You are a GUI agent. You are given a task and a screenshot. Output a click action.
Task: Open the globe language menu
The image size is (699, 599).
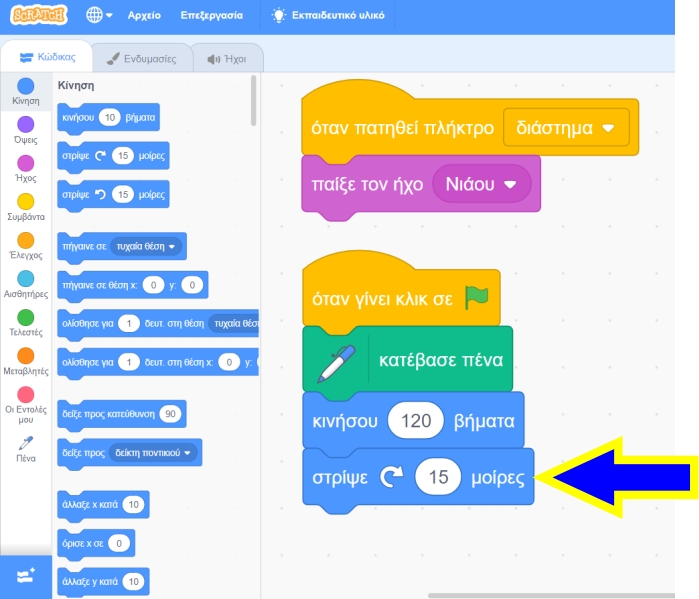point(99,16)
